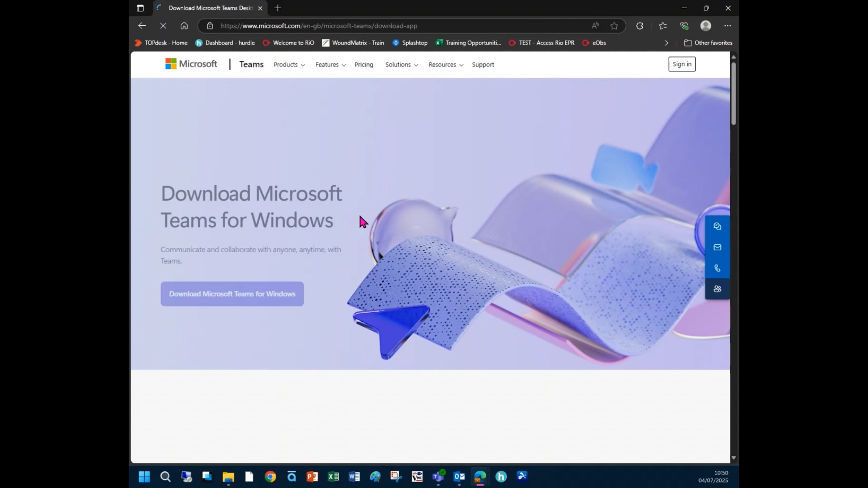868x488 pixels.
Task: Click the Teams brand link
Action: click(x=251, y=64)
